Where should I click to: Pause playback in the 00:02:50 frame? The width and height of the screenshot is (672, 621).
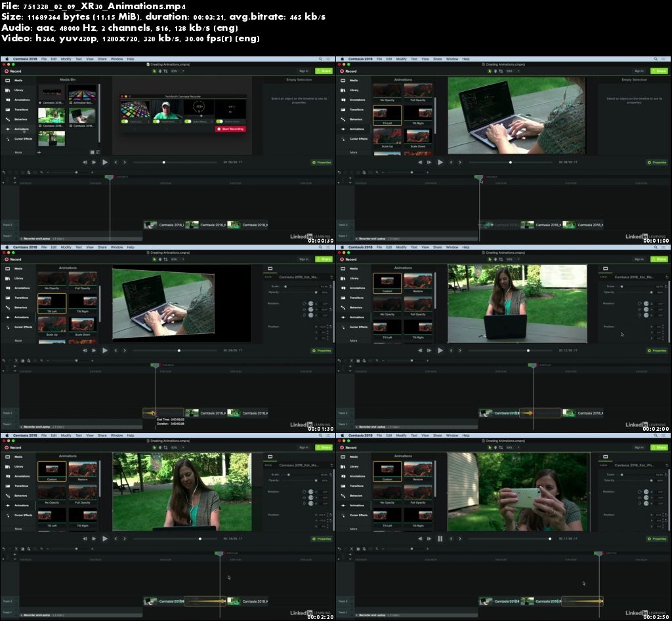440,538
